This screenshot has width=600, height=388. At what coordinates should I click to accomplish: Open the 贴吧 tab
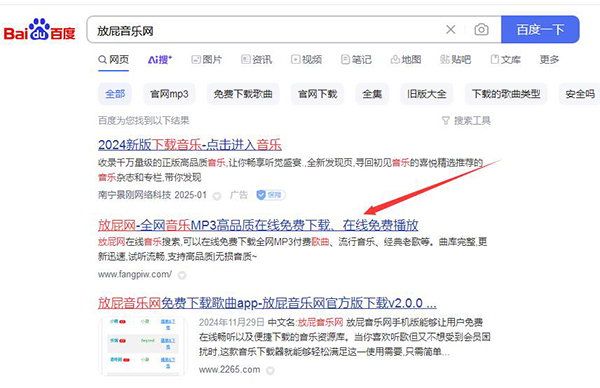(x=456, y=60)
